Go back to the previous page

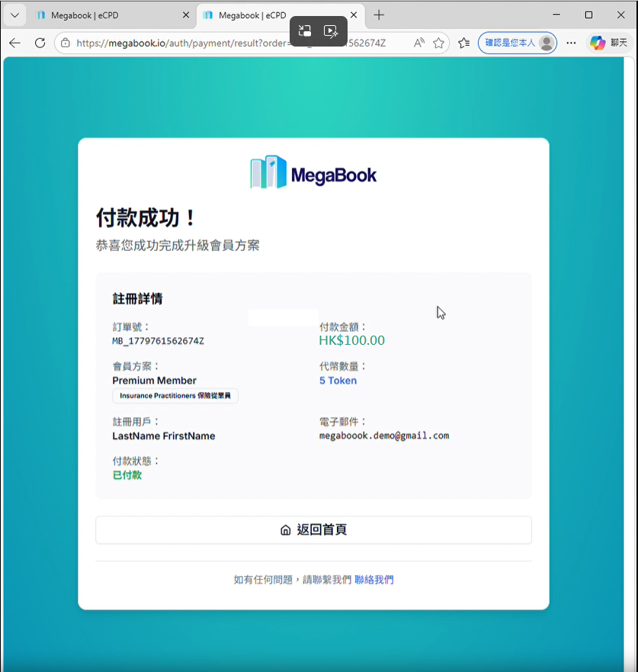15,43
